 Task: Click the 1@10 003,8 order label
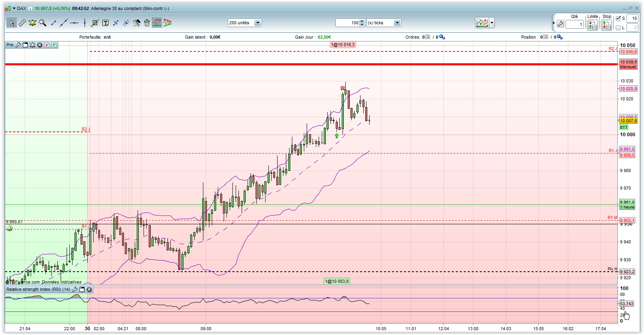pos(337,281)
